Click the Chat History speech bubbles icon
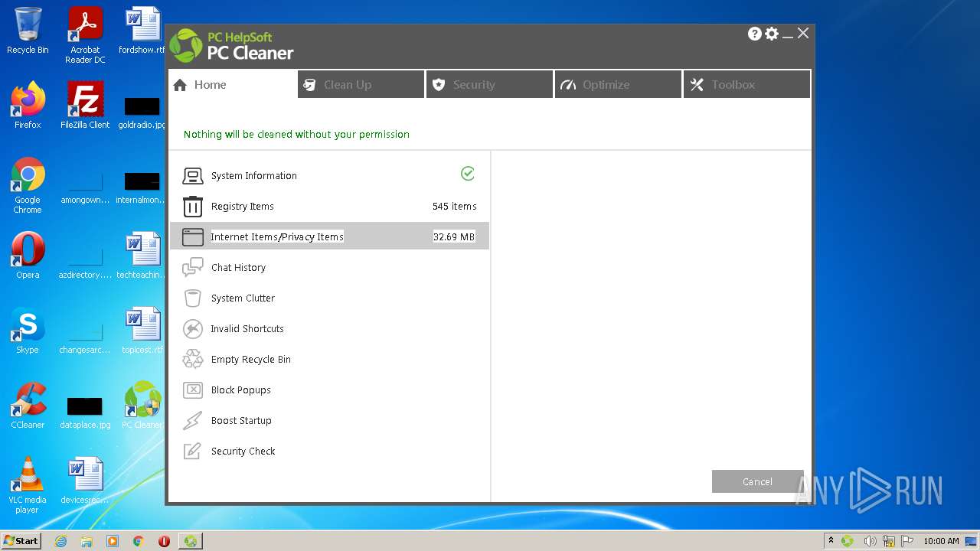The height and width of the screenshot is (551, 980). [193, 268]
